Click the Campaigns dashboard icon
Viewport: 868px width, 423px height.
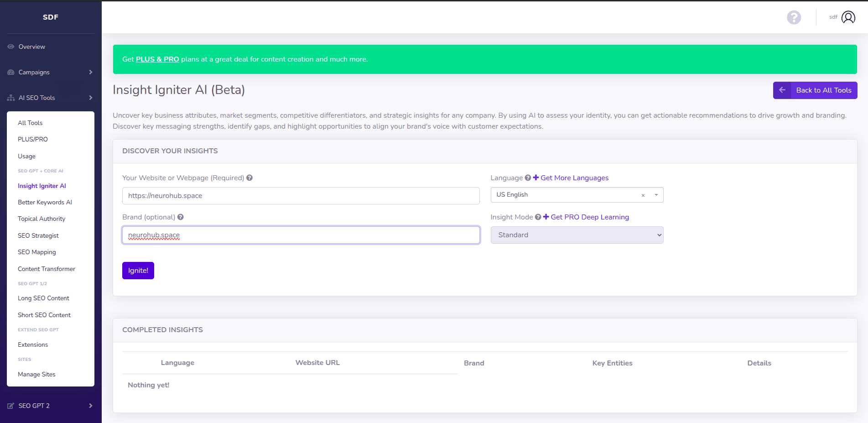pos(11,72)
